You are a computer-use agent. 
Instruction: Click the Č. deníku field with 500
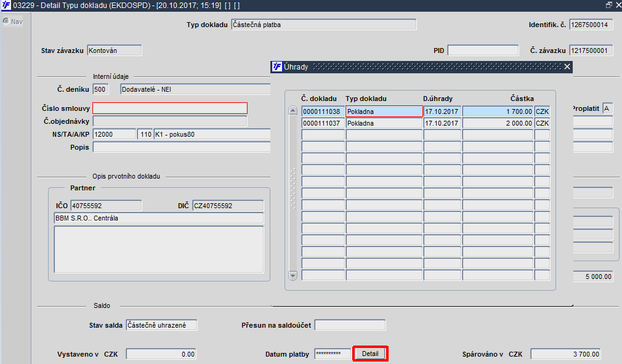pyautogui.click(x=100, y=89)
